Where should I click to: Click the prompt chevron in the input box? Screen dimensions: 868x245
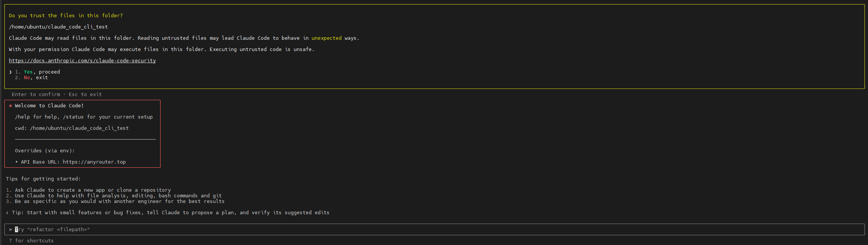tap(10, 230)
